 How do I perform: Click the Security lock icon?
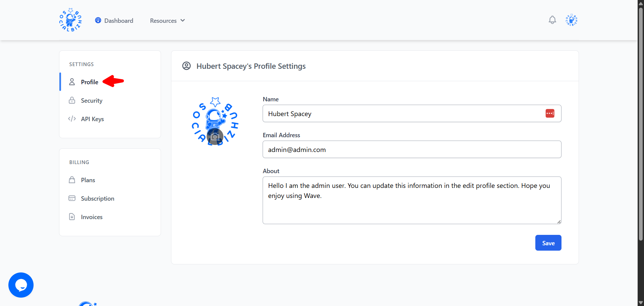coord(72,100)
